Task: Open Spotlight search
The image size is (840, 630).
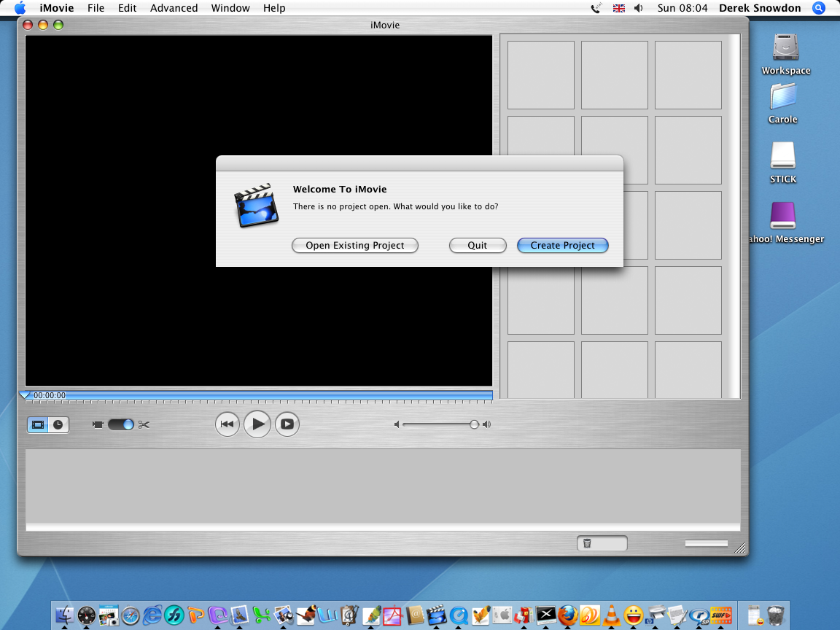Action: 819,8
